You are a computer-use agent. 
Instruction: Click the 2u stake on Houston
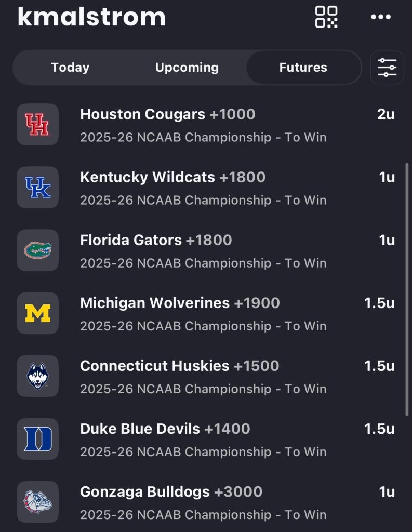pyautogui.click(x=386, y=115)
